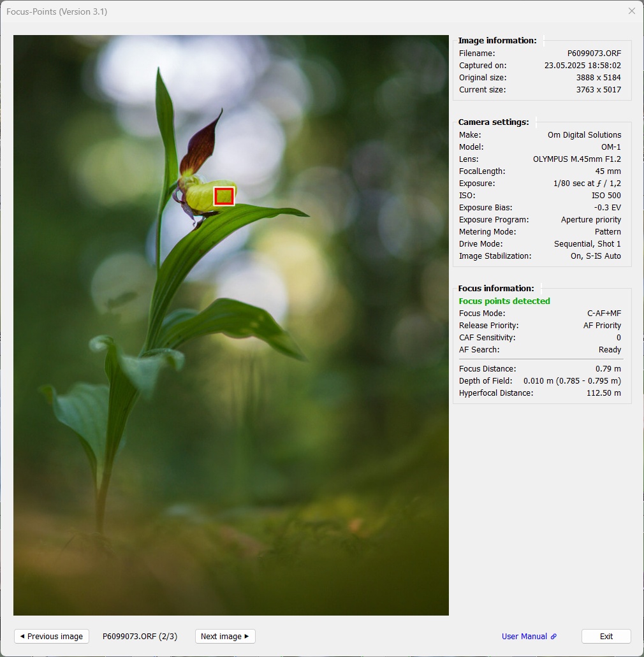Click the green Focus points detected status
The height and width of the screenshot is (657, 644).
(504, 301)
